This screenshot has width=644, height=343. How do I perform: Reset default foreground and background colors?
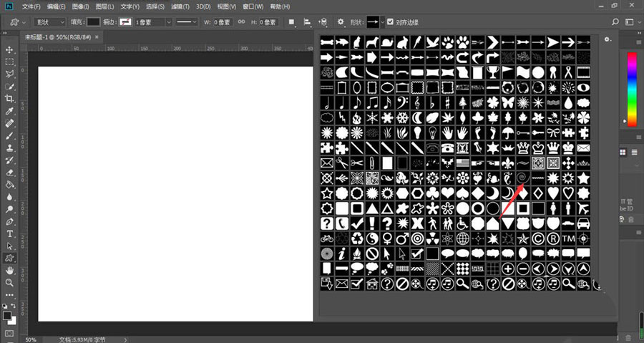4,306
